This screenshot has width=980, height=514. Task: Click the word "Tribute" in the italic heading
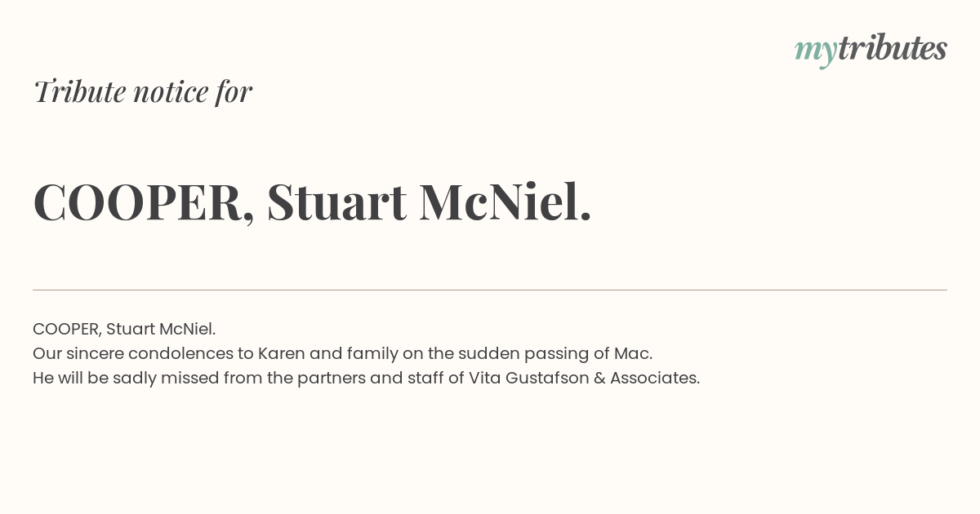tap(79, 91)
